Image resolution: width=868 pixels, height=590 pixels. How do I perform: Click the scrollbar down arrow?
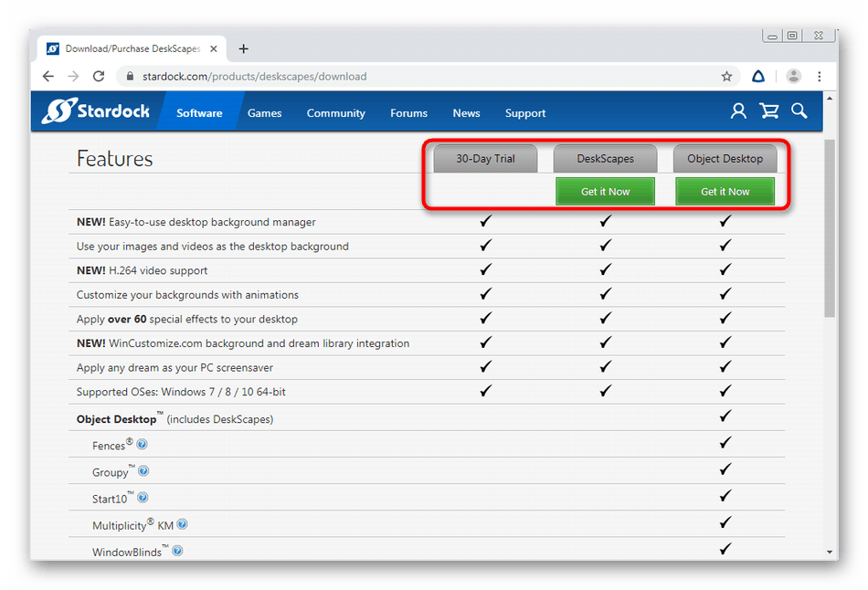pos(830,552)
